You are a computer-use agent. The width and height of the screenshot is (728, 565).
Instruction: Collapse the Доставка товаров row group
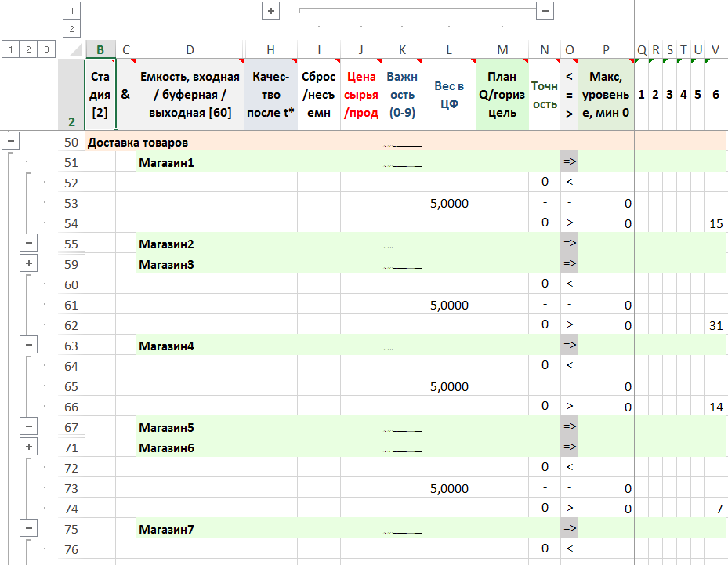click(x=10, y=142)
